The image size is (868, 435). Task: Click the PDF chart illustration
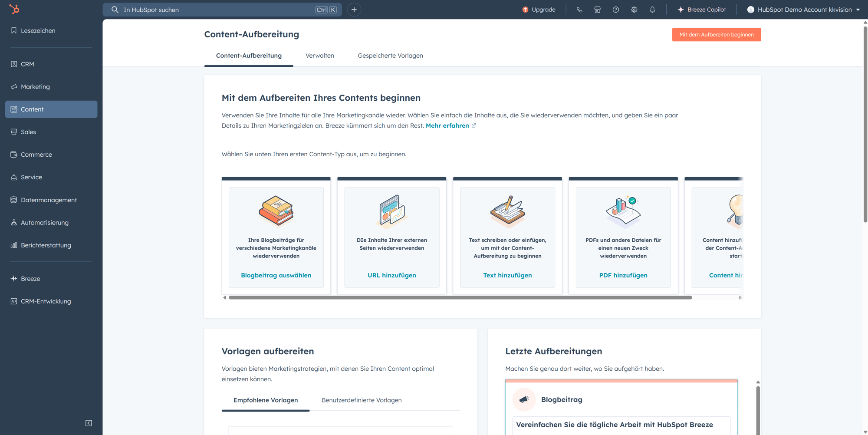pyautogui.click(x=623, y=211)
